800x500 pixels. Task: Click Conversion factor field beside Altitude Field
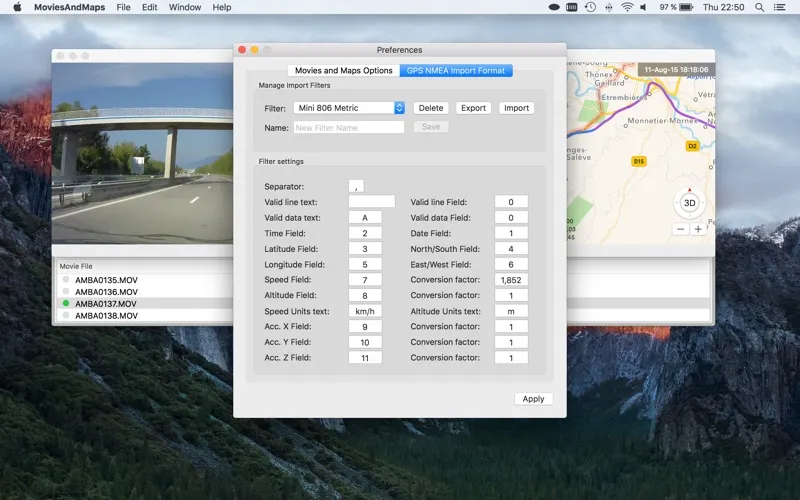click(511, 295)
